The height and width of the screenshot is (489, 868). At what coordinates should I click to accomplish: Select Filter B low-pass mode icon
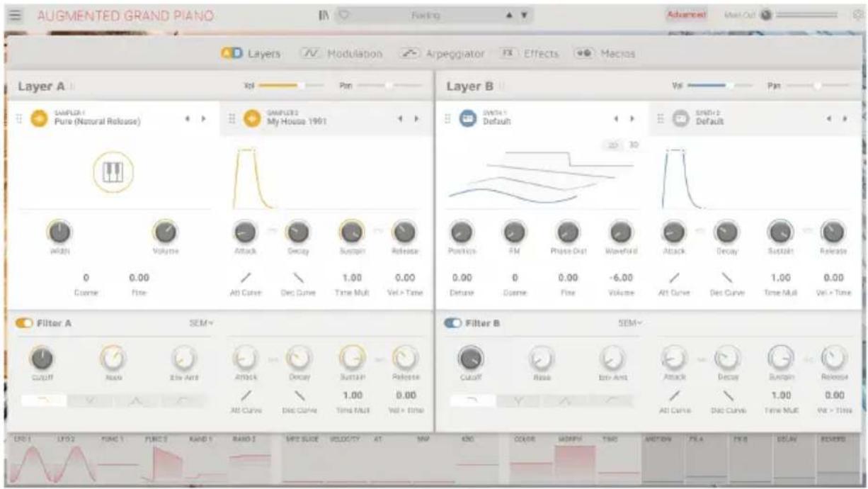click(x=473, y=401)
